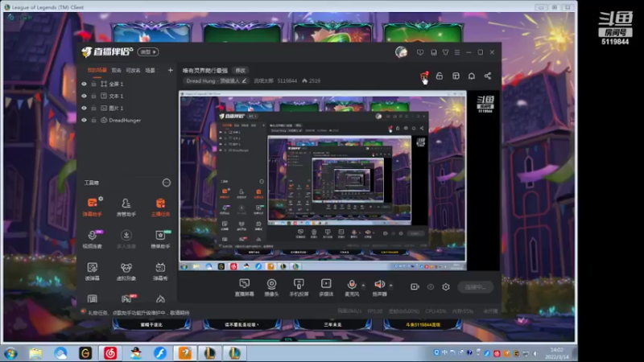
Task: Expand speaker options arrow
Action: [x=390, y=285]
